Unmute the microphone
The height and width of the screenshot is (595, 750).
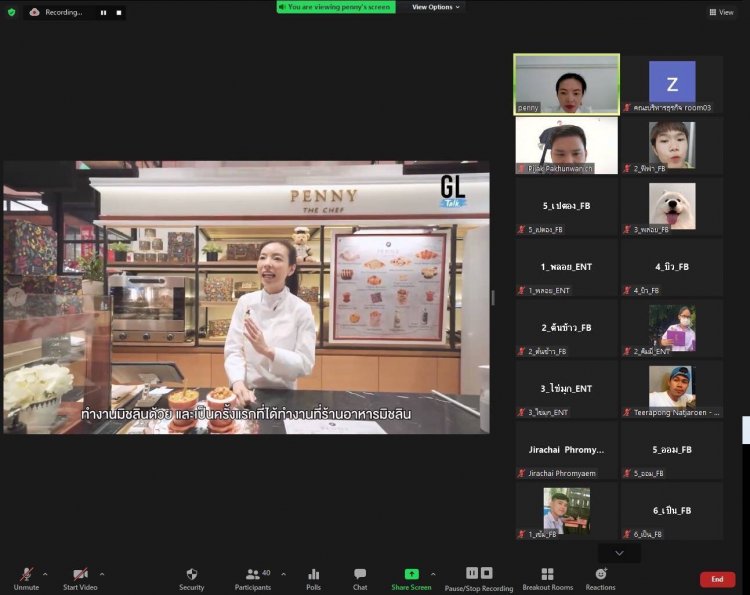coord(26,578)
